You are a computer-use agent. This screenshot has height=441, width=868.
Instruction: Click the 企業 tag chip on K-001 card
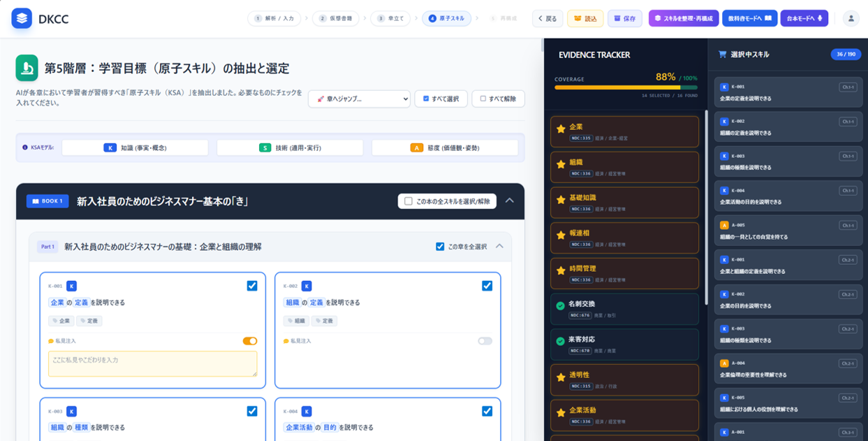click(61, 321)
